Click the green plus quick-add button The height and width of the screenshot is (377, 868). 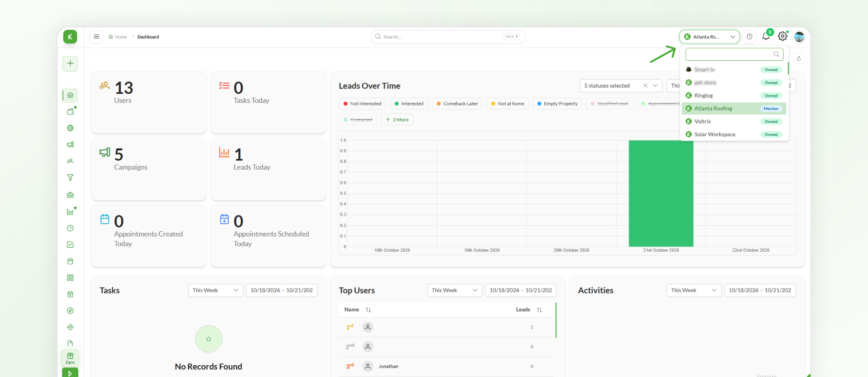tap(70, 64)
